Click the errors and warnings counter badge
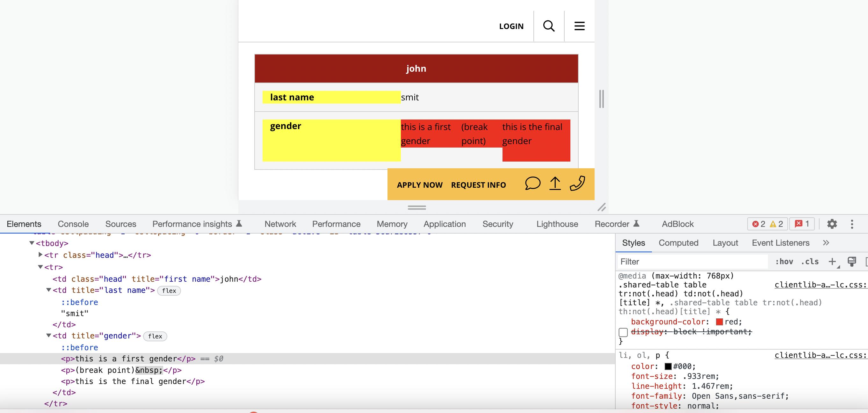The height and width of the screenshot is (413, 868). [x=767, y=224]
